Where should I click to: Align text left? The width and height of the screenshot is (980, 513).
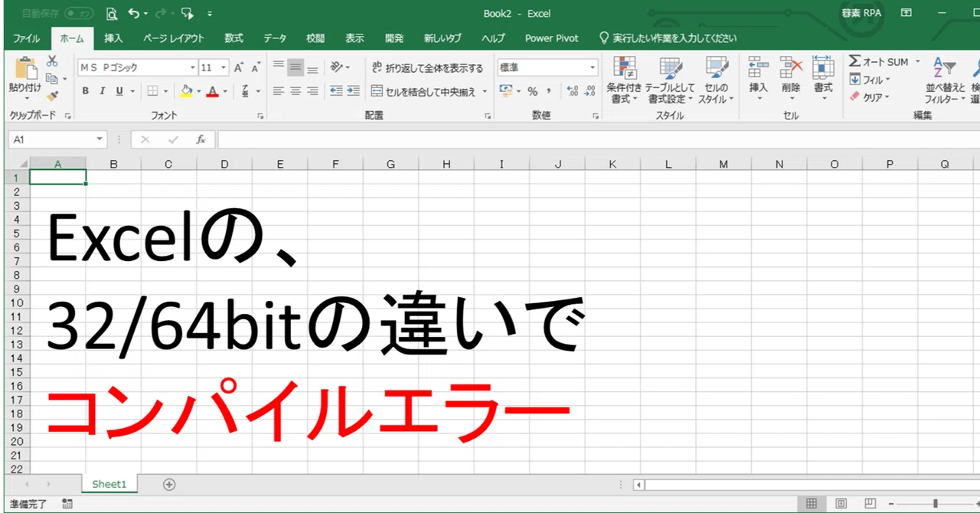pos(279,91)
